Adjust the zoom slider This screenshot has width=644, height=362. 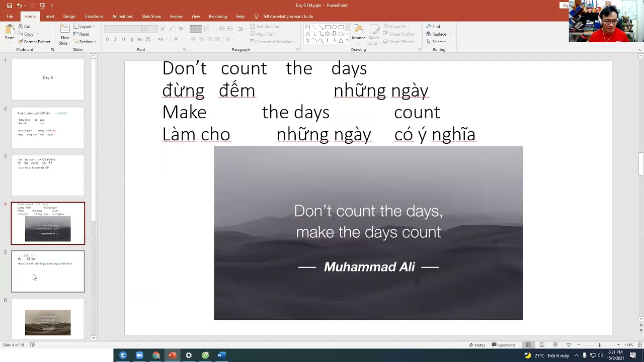tap(599, 345)
